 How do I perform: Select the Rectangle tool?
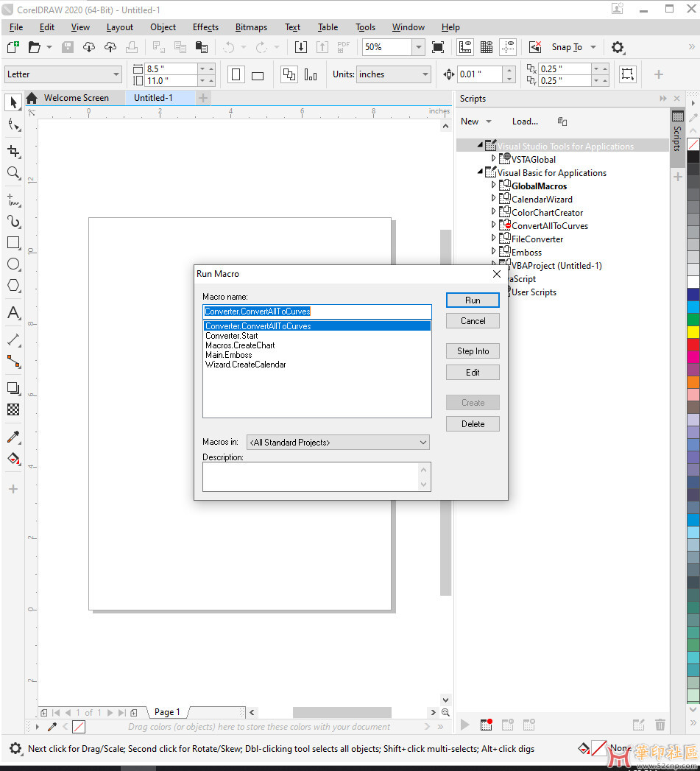click(x=13, y=242)
